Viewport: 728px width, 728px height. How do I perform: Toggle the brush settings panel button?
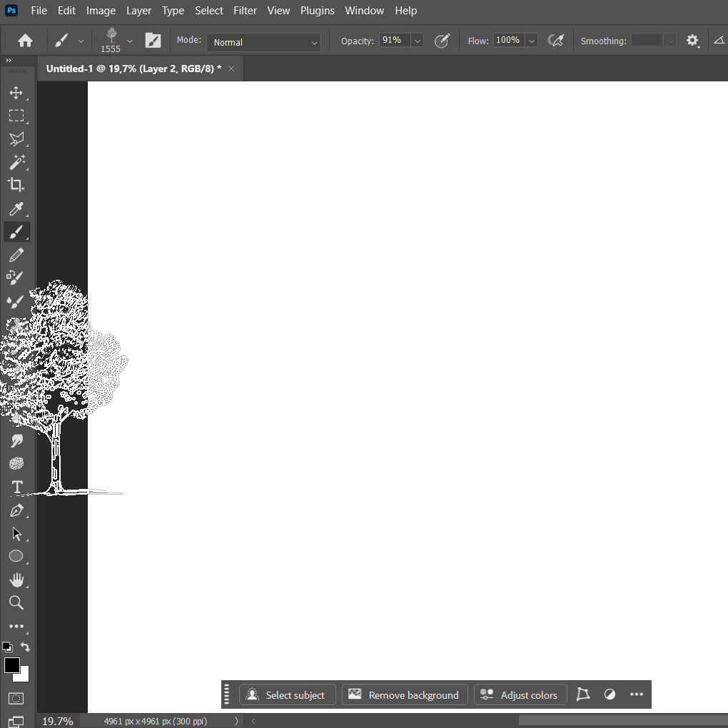(x=153, y=41)
